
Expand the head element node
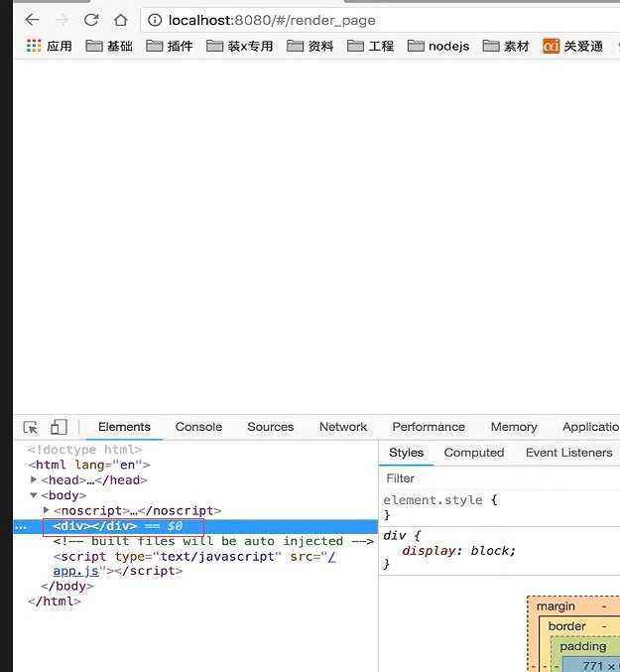pos(34,479)
